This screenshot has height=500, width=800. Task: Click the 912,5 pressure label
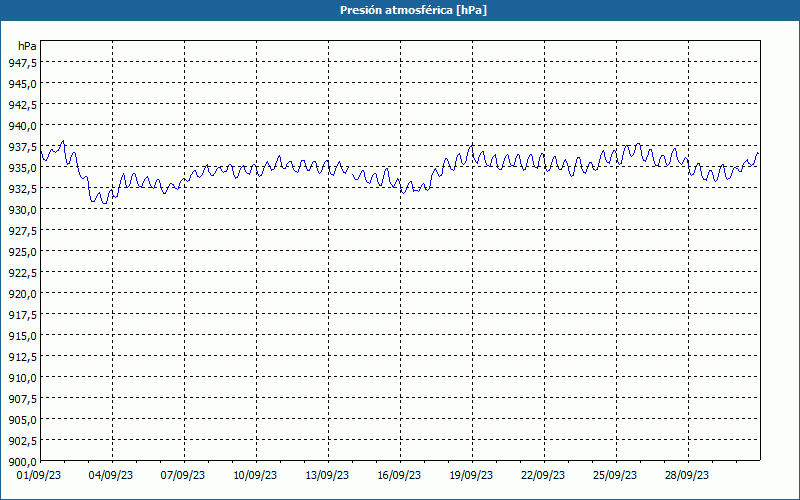point(22,357)
